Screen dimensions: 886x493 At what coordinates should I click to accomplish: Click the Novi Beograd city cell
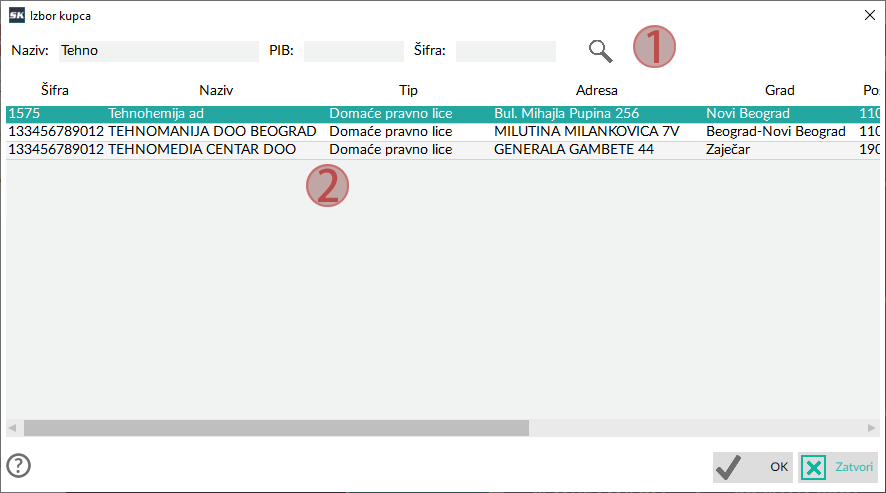pos(748,114)
